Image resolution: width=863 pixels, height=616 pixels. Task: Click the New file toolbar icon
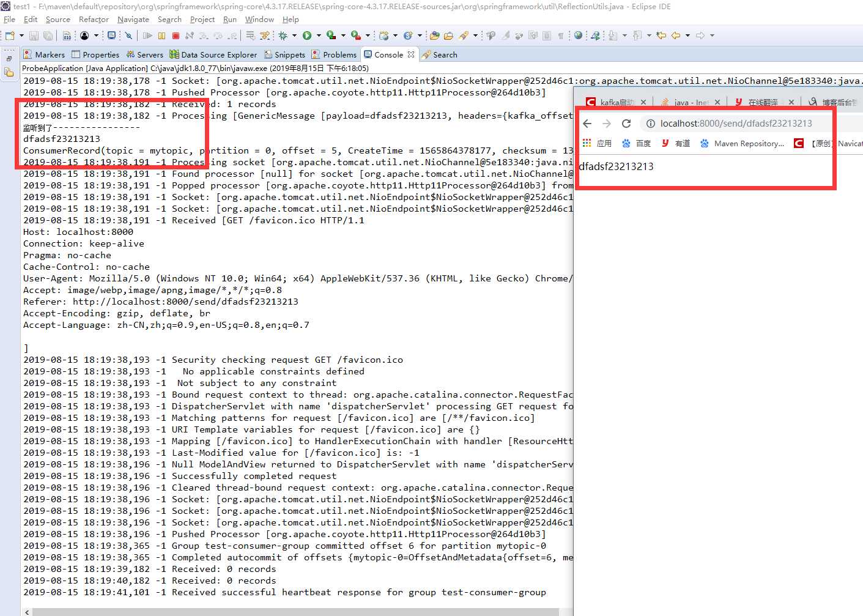(x=10, y=35)
